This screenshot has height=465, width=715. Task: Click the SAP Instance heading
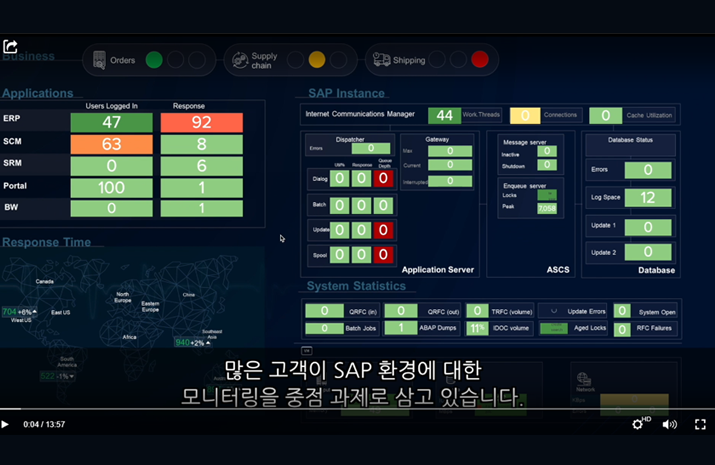[347, 93]
